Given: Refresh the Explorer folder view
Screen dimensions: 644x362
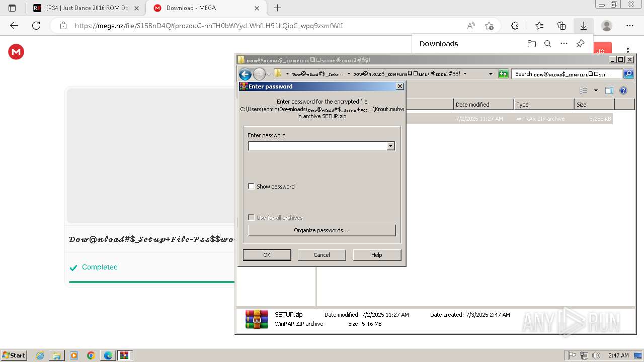Looking at the screenshot, I should (x=503, y=74).
